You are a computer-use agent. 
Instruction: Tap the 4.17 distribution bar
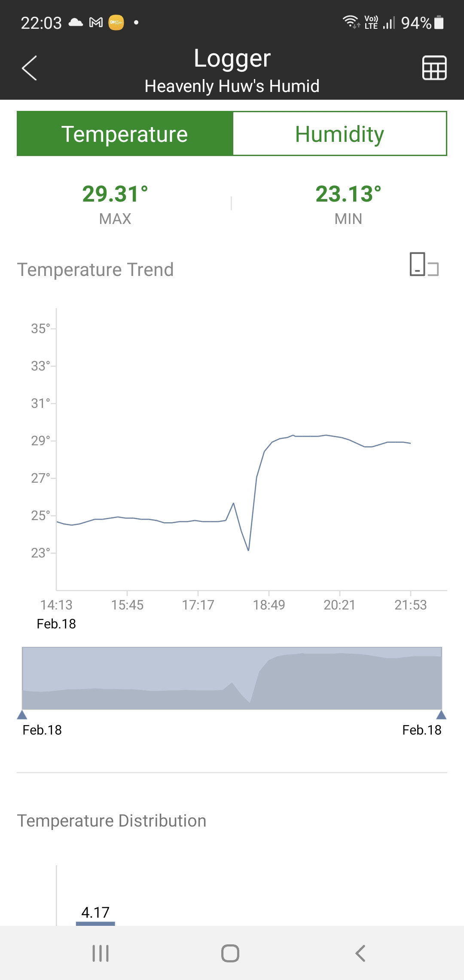point(95,922)
